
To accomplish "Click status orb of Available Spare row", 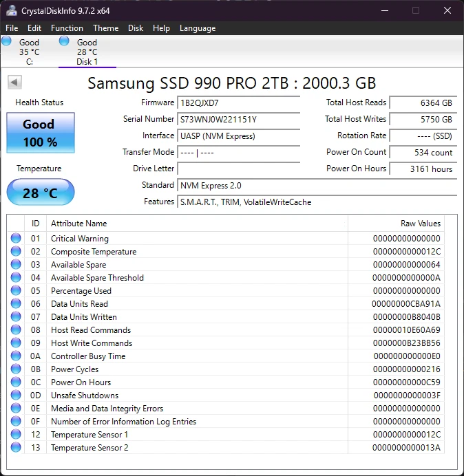I will tap(16, 264).
